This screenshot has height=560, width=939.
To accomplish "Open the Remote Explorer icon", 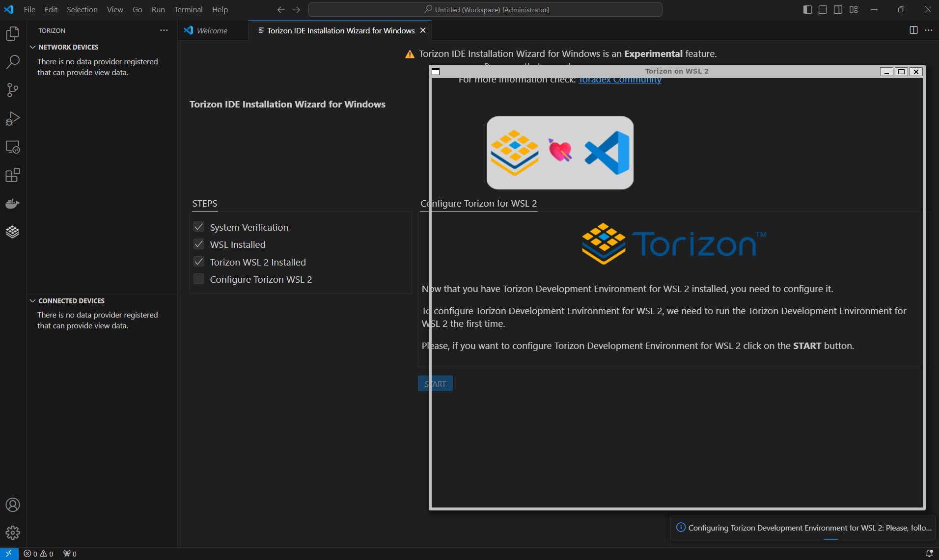I will pos(13,147).
